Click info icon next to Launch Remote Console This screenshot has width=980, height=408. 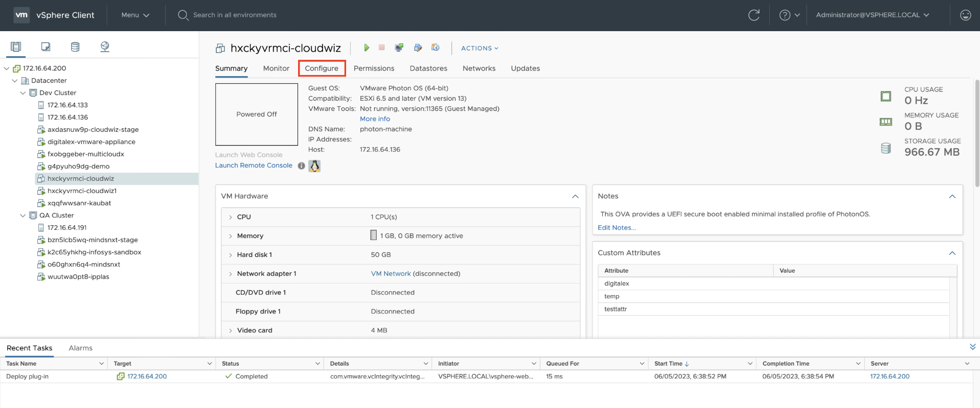(301, 166)
